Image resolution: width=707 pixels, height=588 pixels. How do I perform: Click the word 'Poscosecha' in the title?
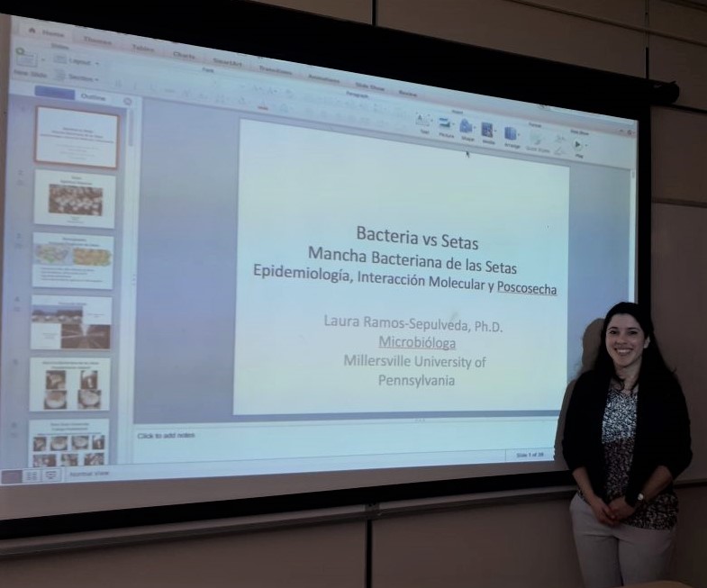pos(527,288)
